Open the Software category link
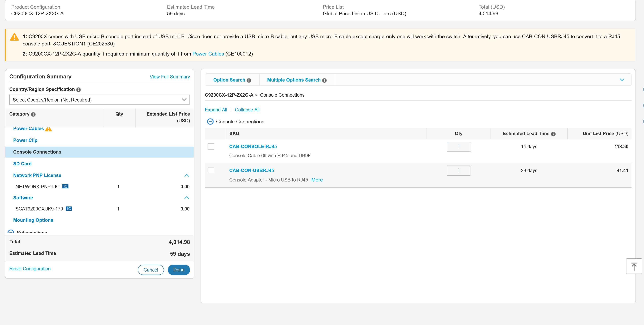Image resolution: width=644 pixels, height=325 pixels. (x=23, y=198)
